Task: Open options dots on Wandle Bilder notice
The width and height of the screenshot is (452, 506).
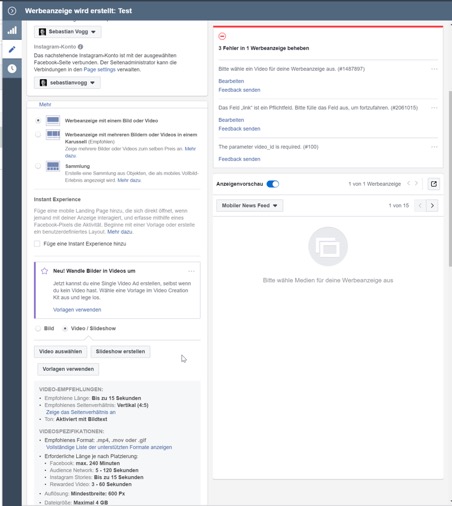Action: [x=191, y=271]
